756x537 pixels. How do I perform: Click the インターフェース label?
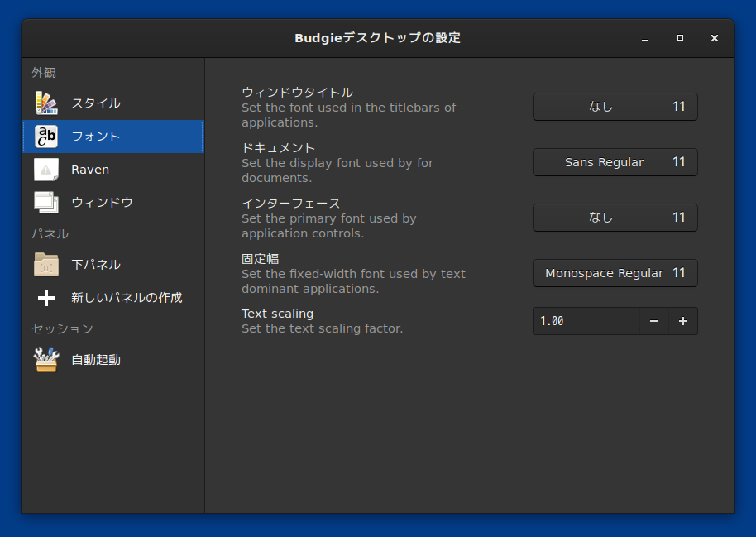point(290,204)
